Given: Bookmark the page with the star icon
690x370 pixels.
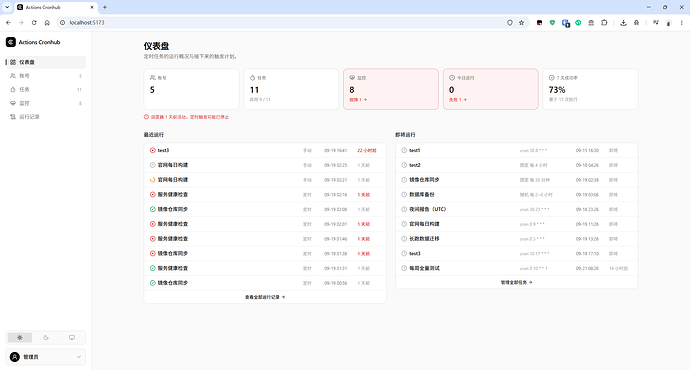Looking at the screenshot, I should [521, 22].
